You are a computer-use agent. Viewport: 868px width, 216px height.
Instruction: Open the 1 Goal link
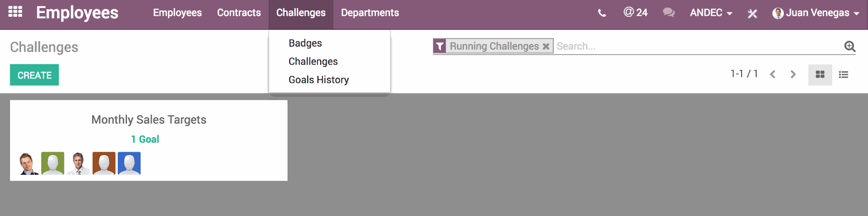point(145,139)
